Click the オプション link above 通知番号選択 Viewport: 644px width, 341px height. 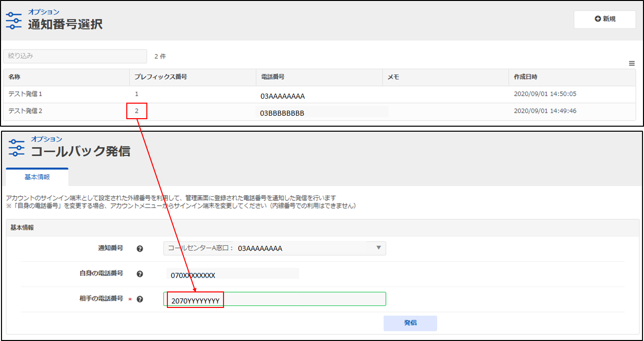coord(43,12)
